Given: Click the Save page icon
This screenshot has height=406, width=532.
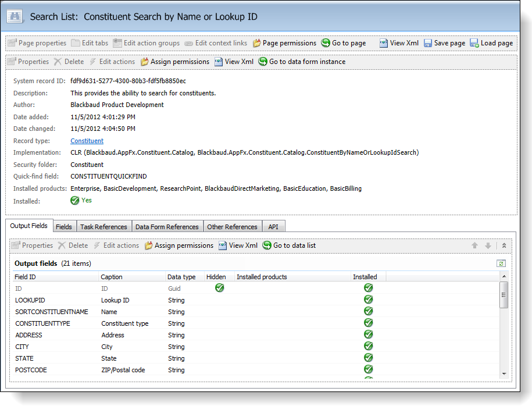Looking at the screenshot, I should 428,43.
